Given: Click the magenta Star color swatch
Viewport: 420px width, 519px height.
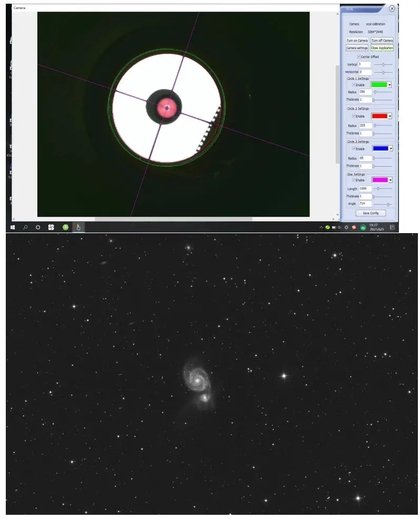Looking at the screenshot, I should [380, 180].
